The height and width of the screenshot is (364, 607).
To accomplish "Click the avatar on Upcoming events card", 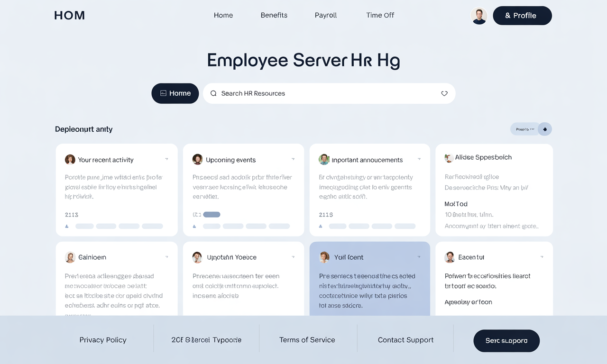I will (x=198, y=160).
